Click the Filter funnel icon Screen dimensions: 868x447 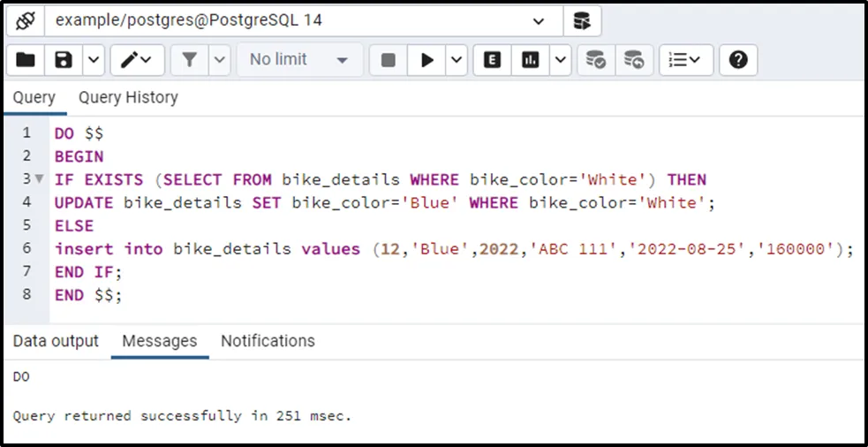point(189,60)
